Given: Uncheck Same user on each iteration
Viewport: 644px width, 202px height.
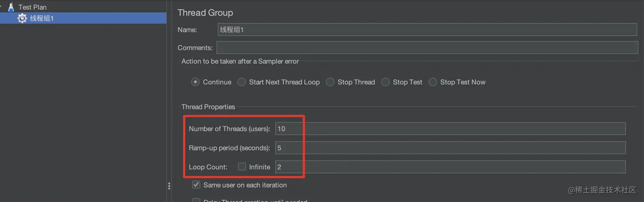Looking at the screenshot, I should [x=196, y=185].
